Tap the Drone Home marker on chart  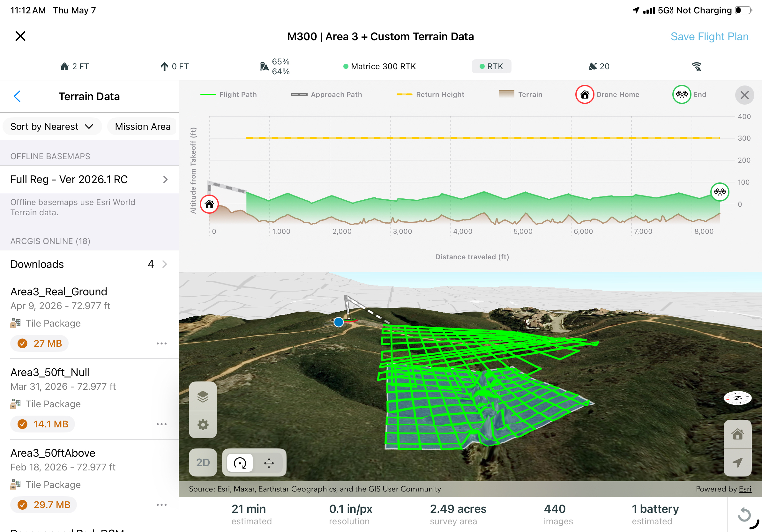(x=209, y=204)
